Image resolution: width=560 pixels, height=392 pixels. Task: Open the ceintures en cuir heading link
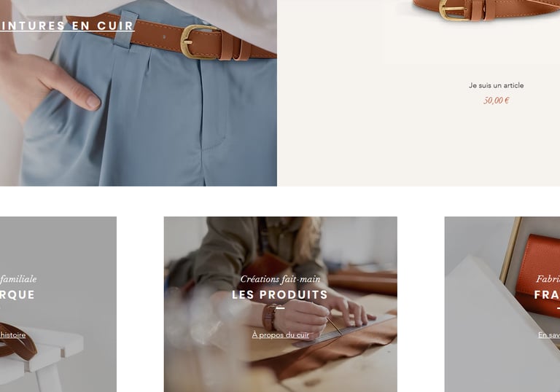point(67,26)
